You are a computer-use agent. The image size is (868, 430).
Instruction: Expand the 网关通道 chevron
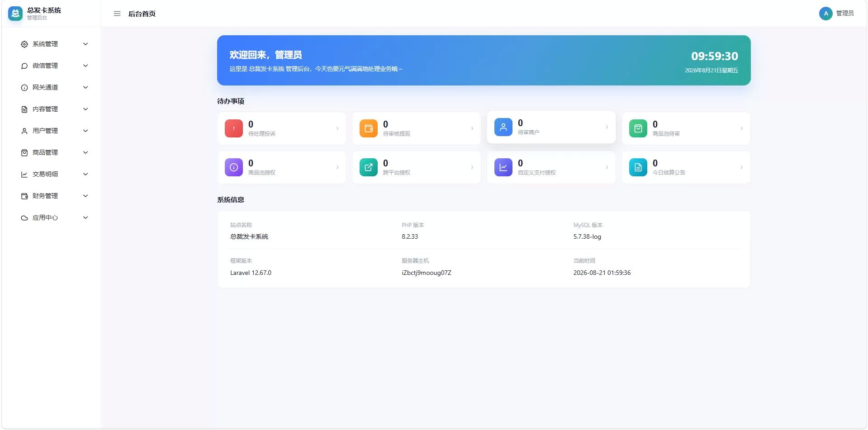tap(85, 87)
